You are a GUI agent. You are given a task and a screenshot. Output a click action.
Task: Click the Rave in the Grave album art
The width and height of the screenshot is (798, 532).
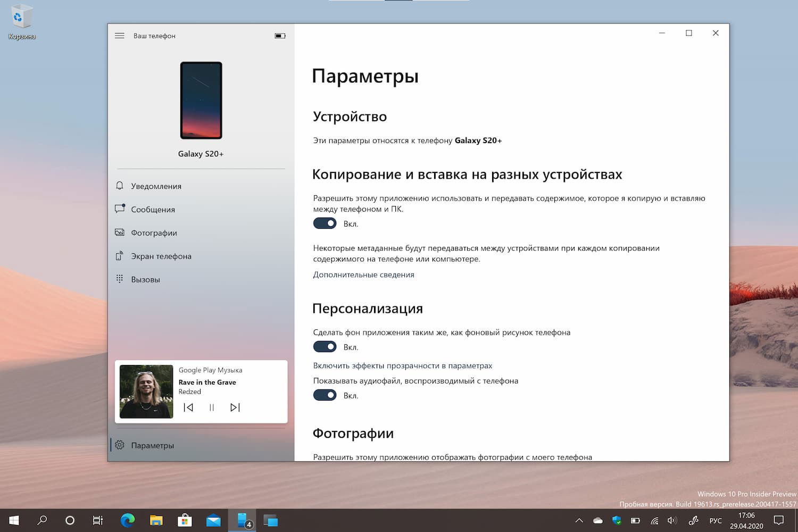point(146,392)
